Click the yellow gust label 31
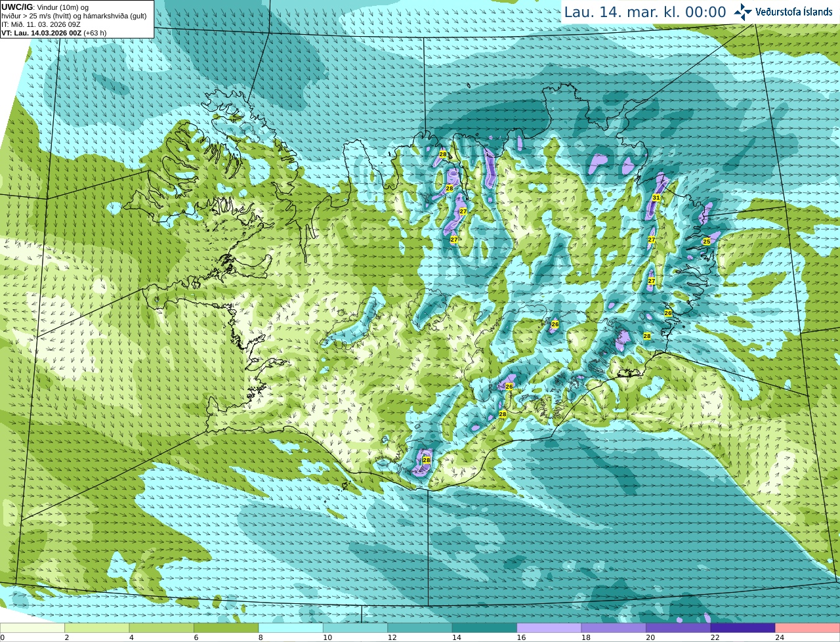The height and width of the screenshot is (642, 840). pos(656,198)
